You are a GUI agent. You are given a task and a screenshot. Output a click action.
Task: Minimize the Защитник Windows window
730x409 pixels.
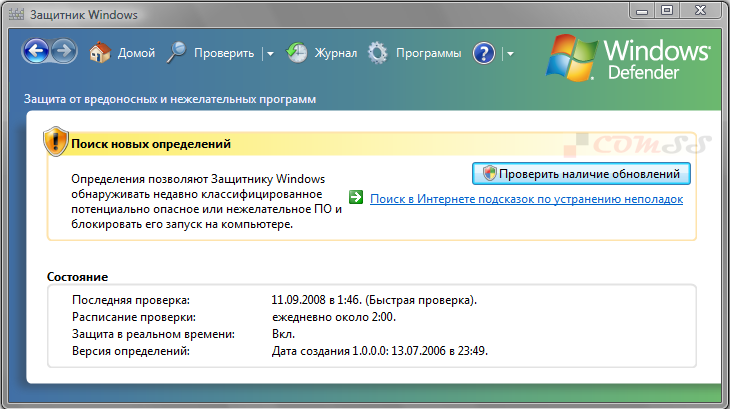click(x=642, y=10)
